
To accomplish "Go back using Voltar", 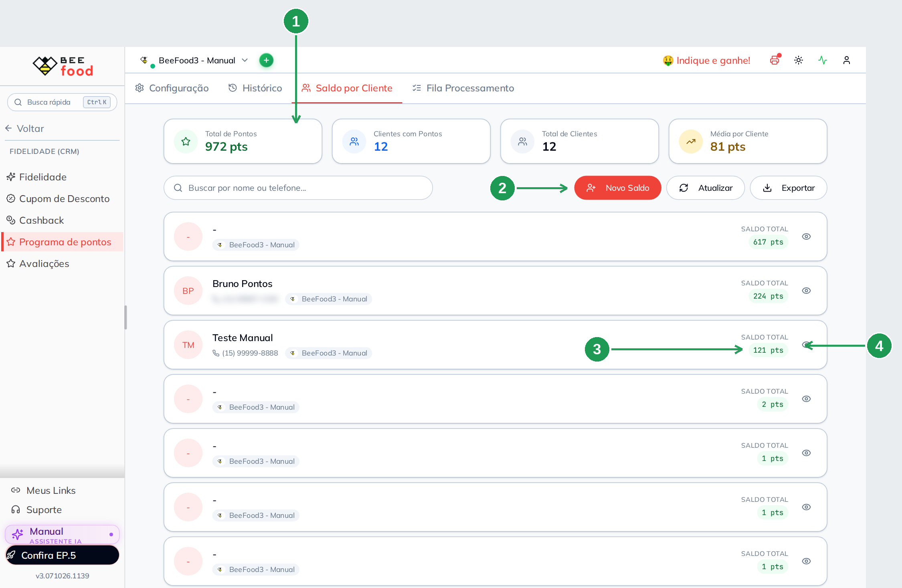I will [x=25, y=128].
